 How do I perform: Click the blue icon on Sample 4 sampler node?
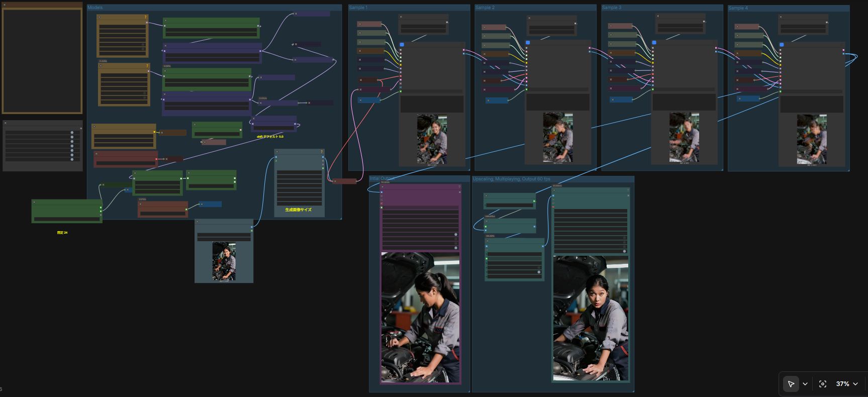coord(782,45)
